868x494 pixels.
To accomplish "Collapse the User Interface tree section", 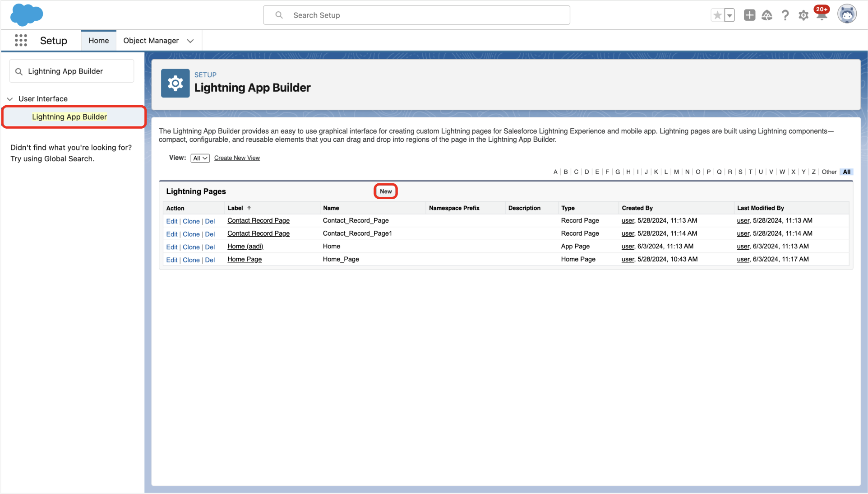I will tap(10, 99).
